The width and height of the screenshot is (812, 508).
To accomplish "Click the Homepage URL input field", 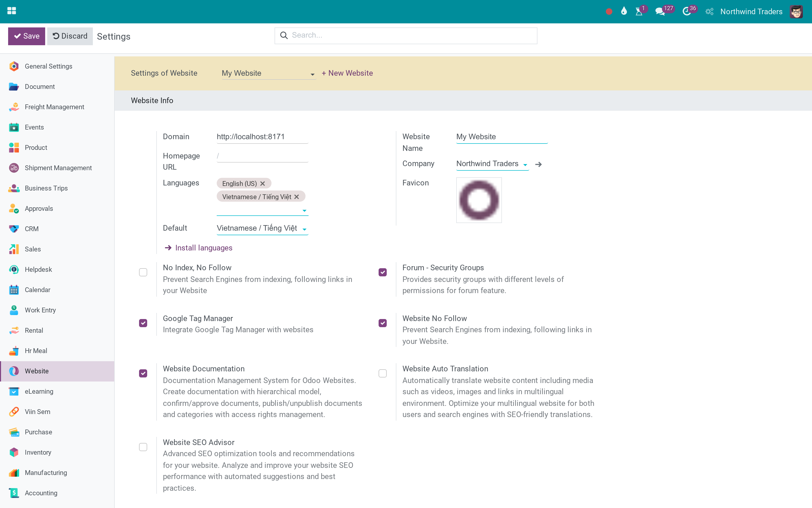I will (x=262, y=156).
